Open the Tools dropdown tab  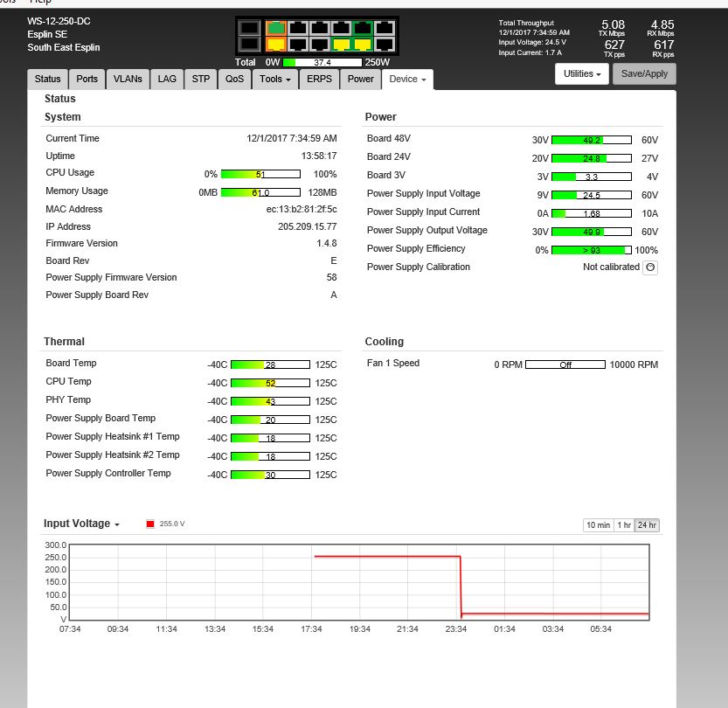tap(274, 79)
